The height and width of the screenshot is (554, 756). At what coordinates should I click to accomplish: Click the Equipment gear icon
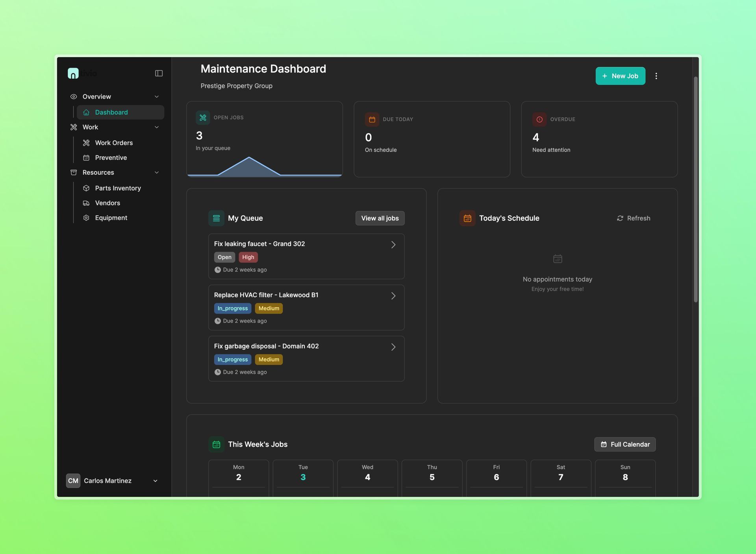point(87,217)
